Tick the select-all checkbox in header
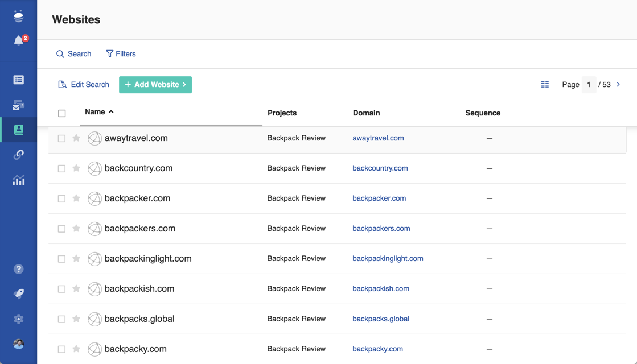 pos(62,113)
